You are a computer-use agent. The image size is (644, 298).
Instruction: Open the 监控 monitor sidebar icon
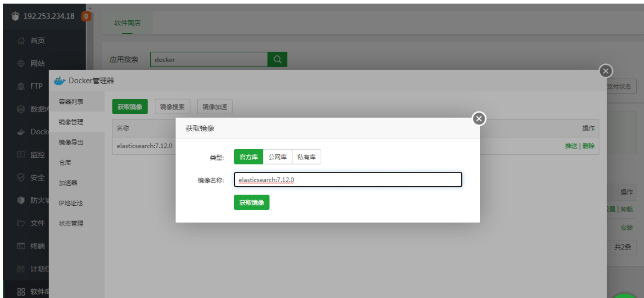(21, 155)
